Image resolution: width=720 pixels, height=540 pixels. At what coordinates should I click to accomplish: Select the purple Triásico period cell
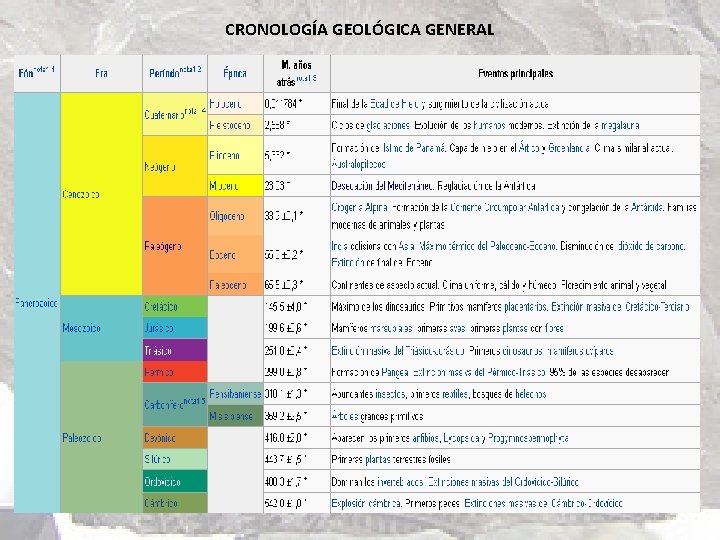point(175,350)
